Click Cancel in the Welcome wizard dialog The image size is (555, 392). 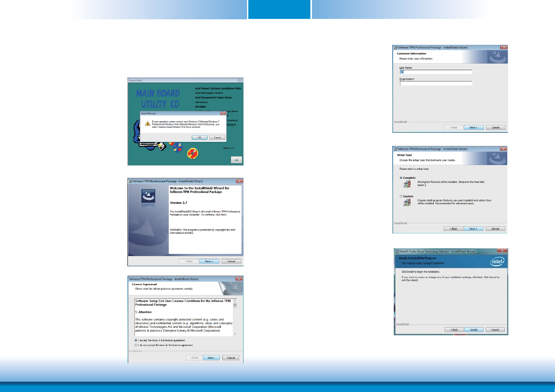[x=231, y=261]
